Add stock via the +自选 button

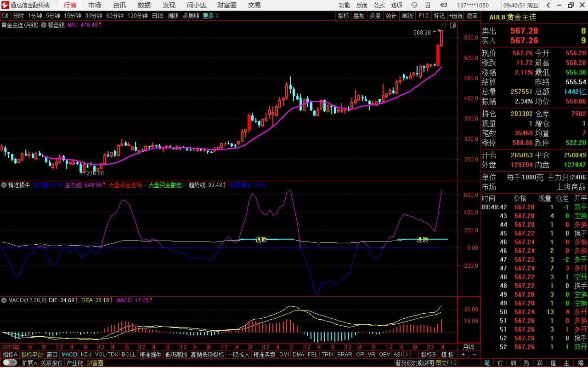click(x=456, y=16)
